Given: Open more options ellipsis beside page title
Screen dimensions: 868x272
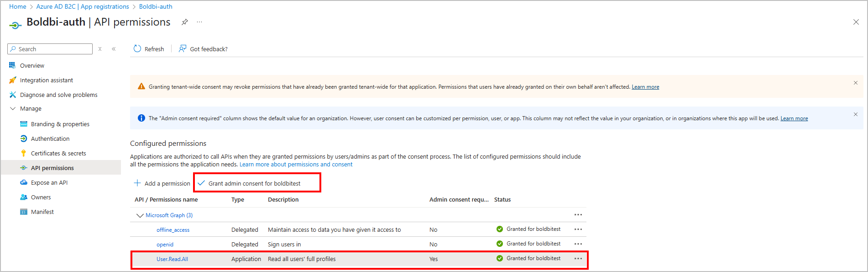Looking at the screenshot, I should tap(199, 22).
